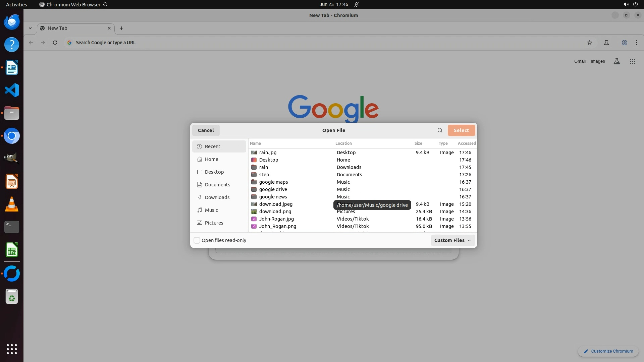Launch VLC media player from dock

pyautogui.click(x=12, y=204)
